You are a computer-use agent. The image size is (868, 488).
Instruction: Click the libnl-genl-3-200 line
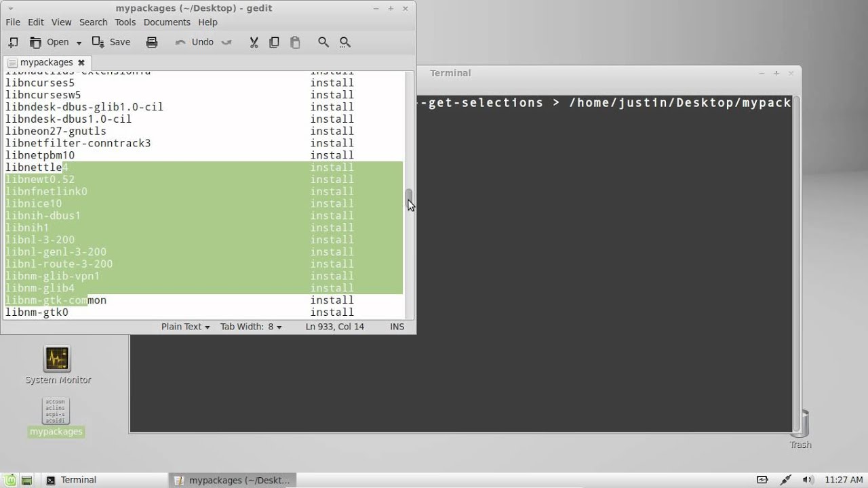click(203, 252)
